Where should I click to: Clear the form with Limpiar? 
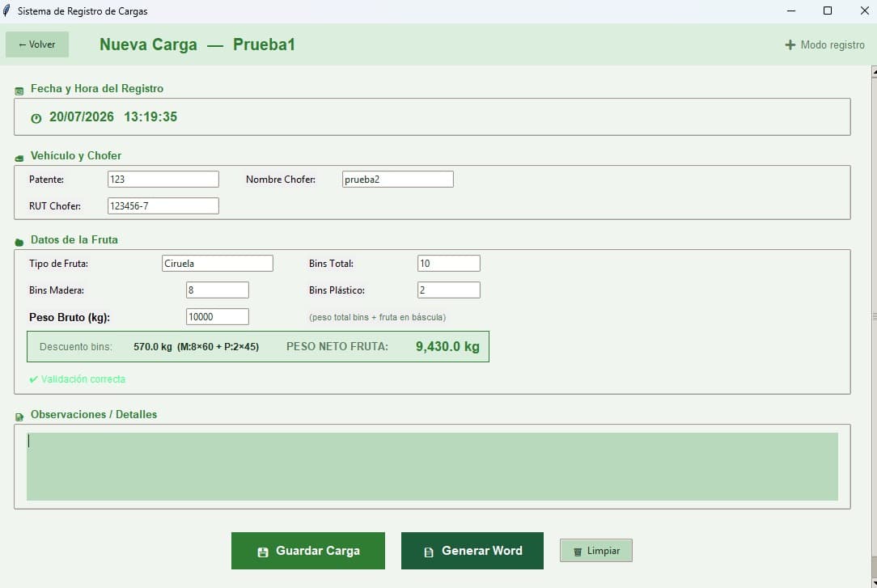596,551
